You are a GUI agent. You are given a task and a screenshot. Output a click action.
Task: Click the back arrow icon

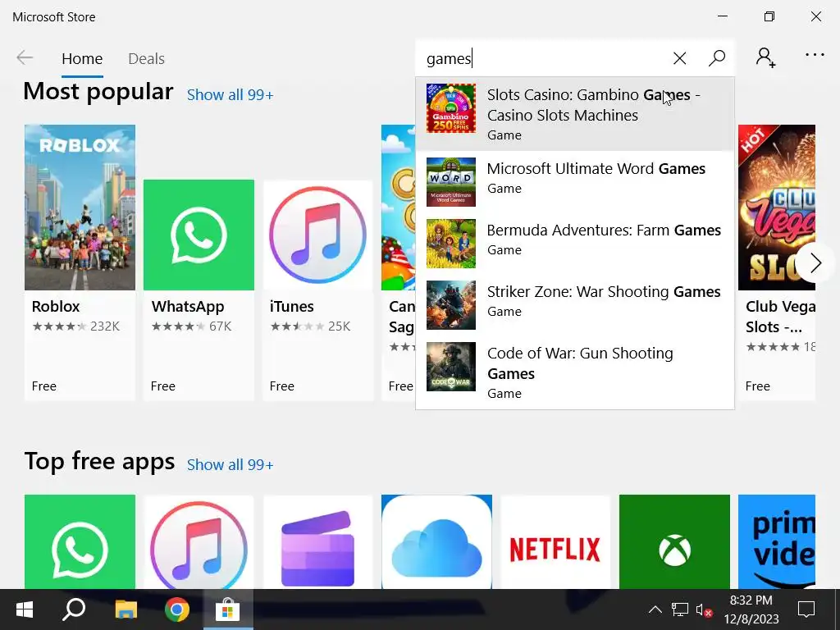point(25,57)
